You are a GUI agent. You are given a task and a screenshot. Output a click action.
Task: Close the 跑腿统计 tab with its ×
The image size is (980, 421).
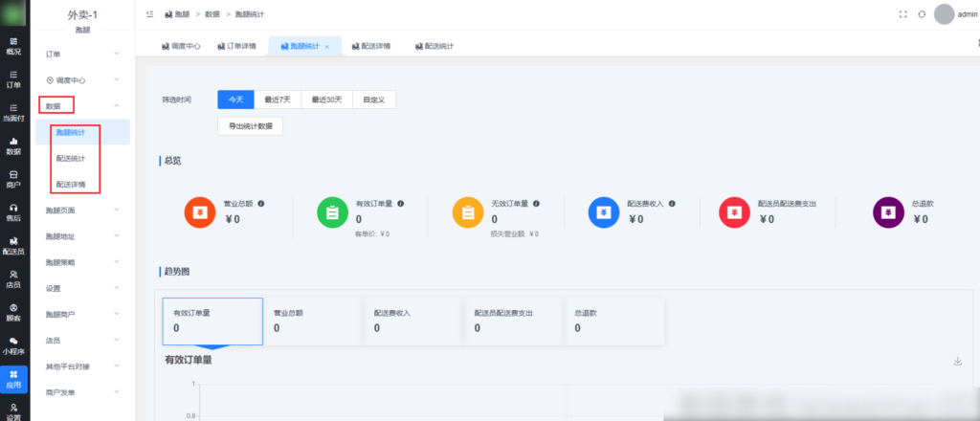click(x=327, y=47)
